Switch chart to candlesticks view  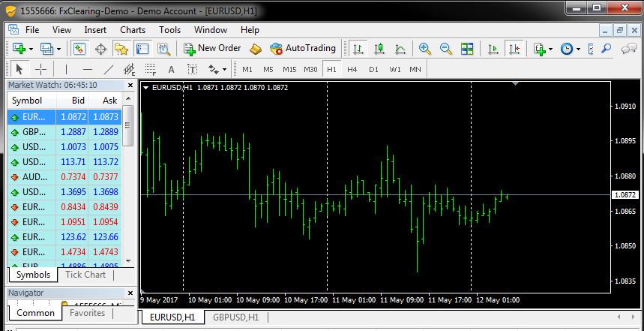[379, 49]
